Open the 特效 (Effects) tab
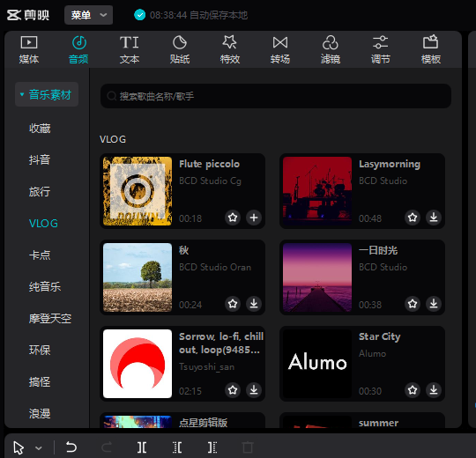 tap(230, 49)
